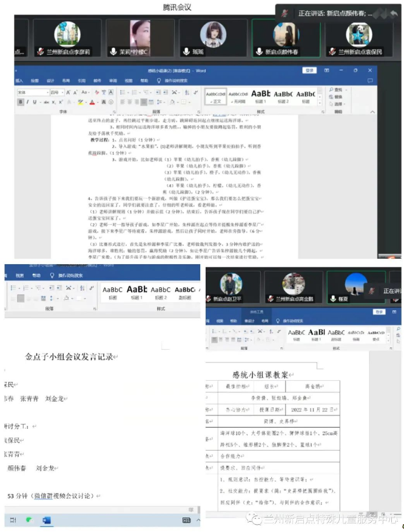The height and width of the screenshot is (532, 404).
Task: Click the green WeChat icon in taskbar
Action: coord(29,520)
